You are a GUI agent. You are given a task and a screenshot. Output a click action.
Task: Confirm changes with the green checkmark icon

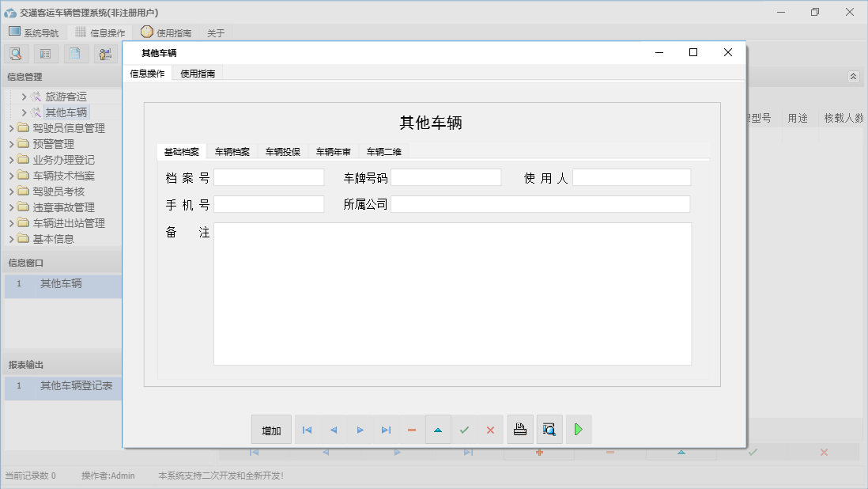point(465,429)
